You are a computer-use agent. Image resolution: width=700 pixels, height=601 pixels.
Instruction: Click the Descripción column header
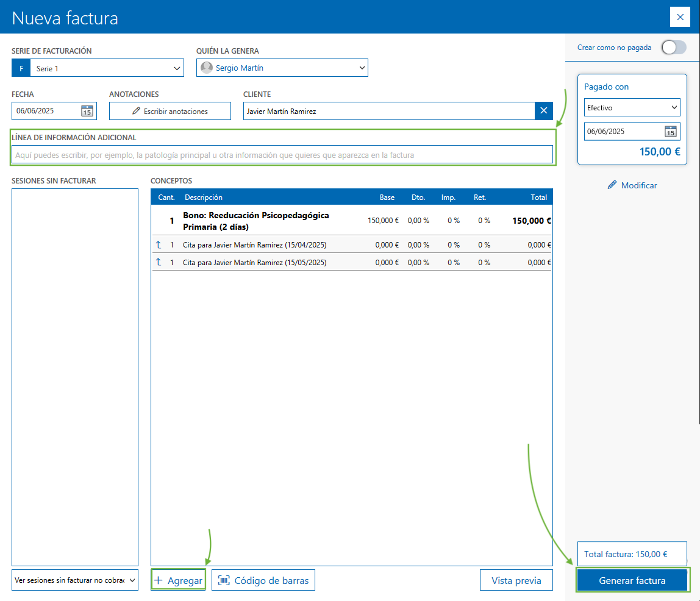204,197
